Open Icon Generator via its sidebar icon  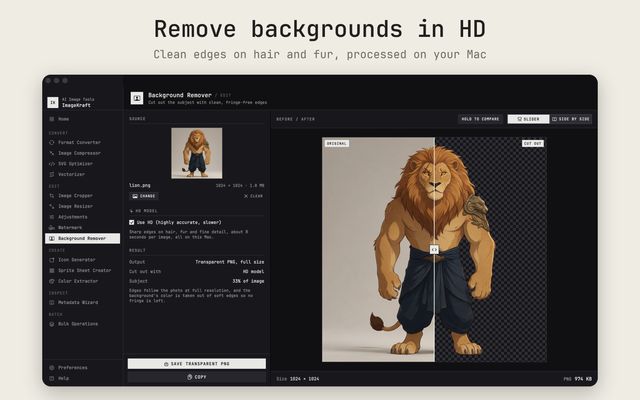[52, 260]
